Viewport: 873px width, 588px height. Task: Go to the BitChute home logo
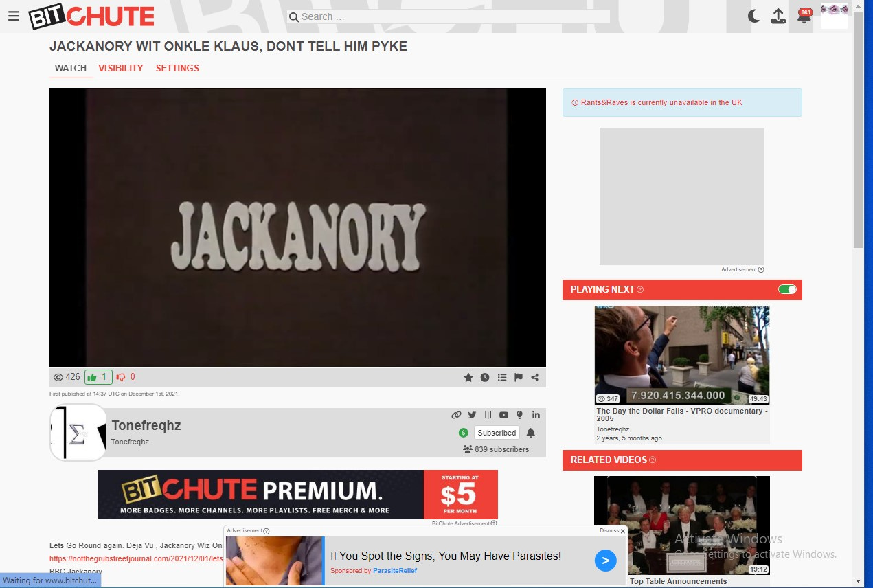91,17
